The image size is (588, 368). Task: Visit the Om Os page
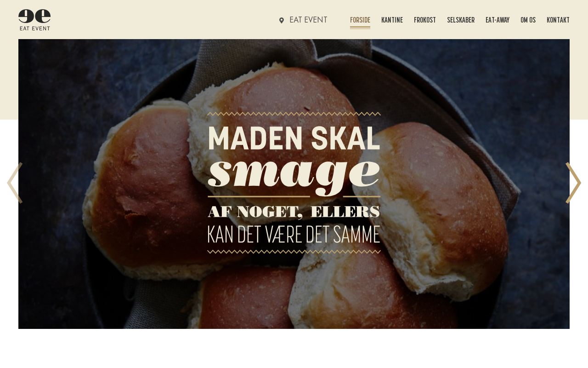[528, 20]
